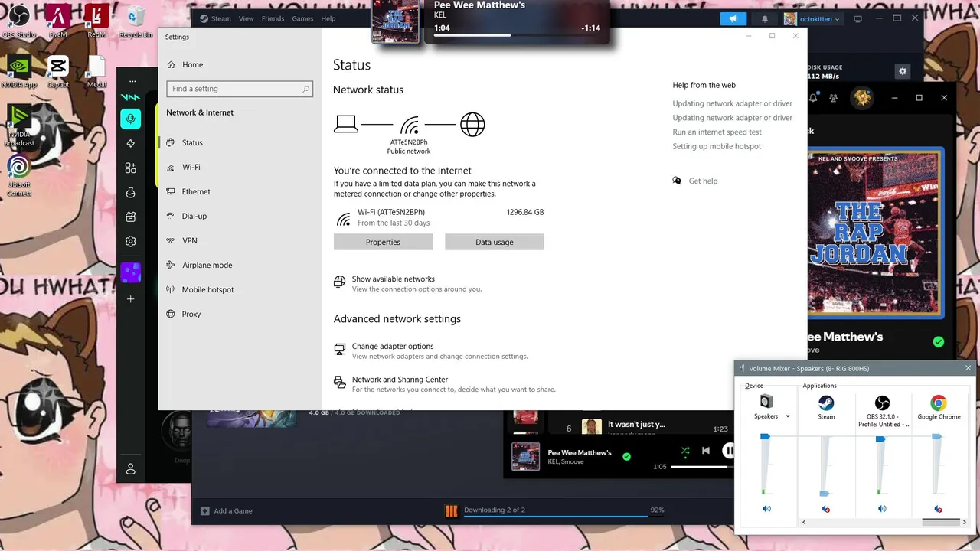Select Proxy in Settings sidebar

point(240,314)
